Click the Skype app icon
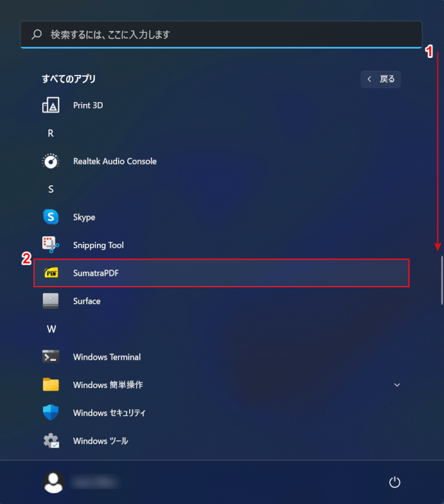This screenshot has height=504, width=444. click(51, 217)
